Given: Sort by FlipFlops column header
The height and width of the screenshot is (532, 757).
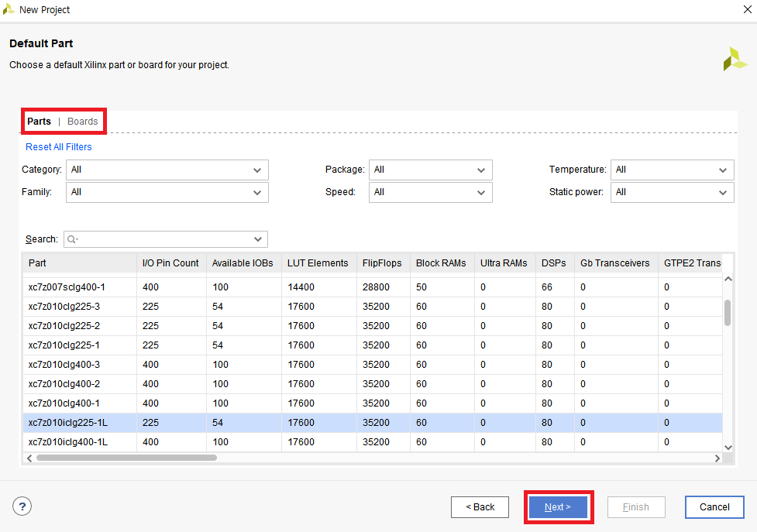Looking at the screenshot, I should point(384,263).
